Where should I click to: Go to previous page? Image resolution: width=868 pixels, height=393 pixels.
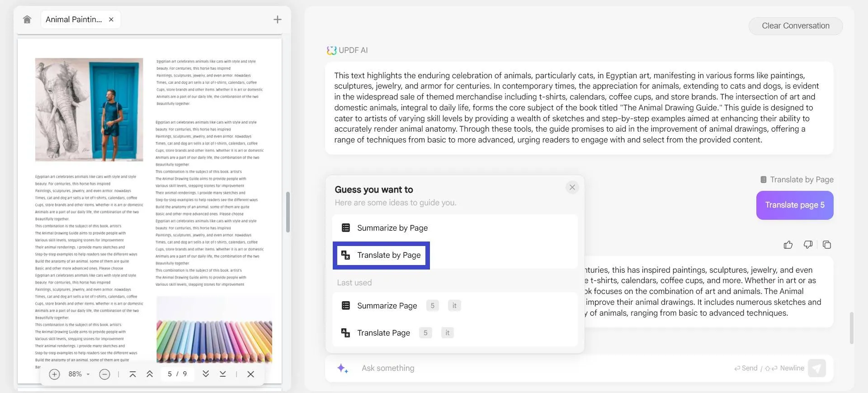point(150,374)
